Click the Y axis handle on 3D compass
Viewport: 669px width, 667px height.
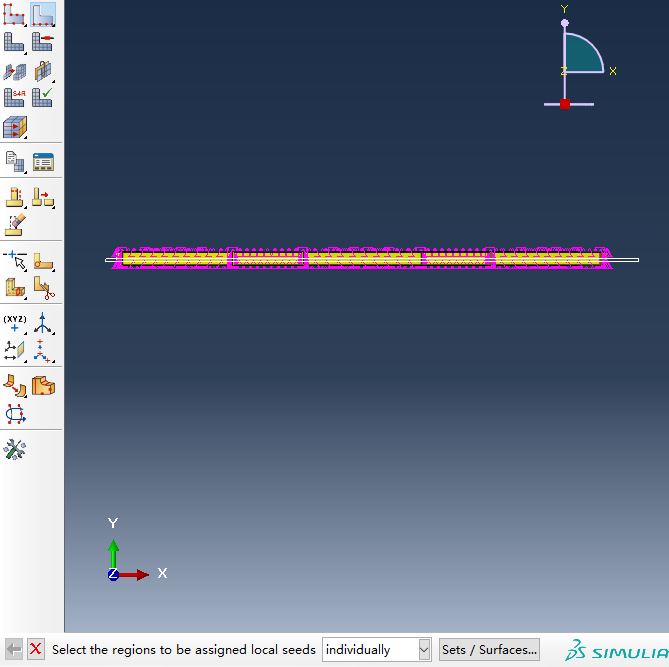(x=564, y=23)
